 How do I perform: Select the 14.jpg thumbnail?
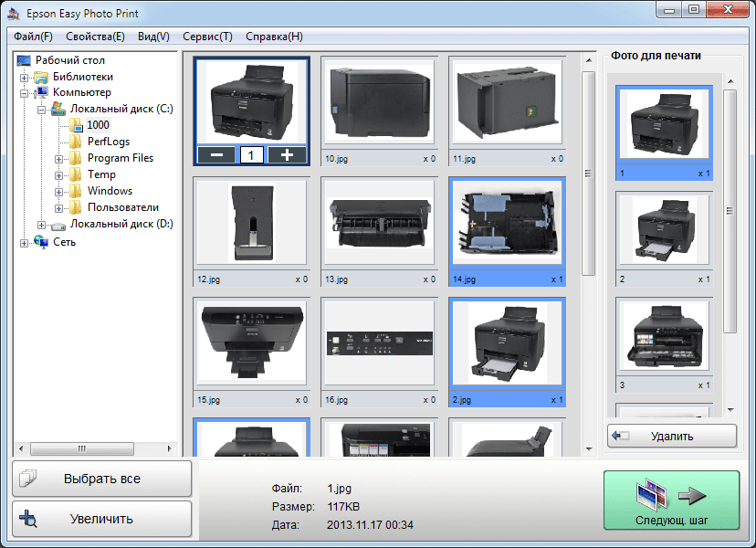tap(508, 232)
